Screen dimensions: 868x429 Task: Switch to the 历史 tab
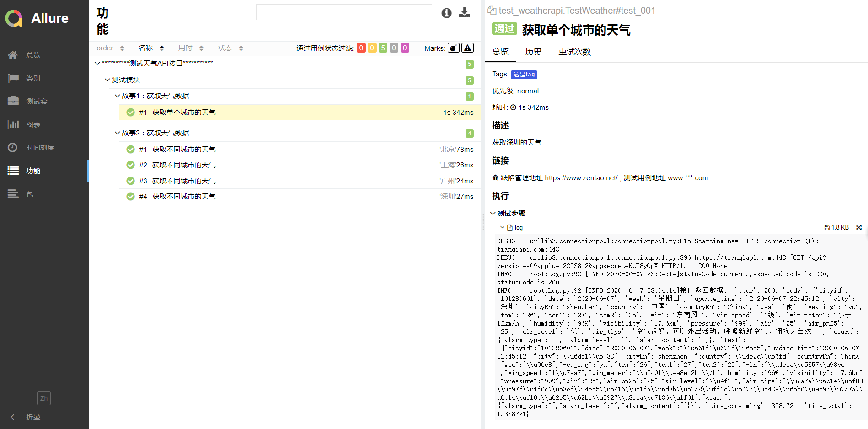click(x=533, y=52)
